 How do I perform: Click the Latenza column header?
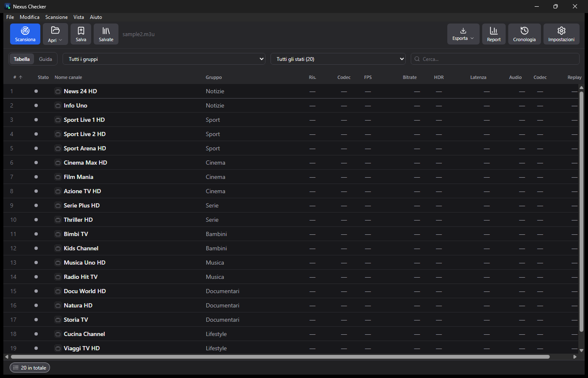[478, 77]
